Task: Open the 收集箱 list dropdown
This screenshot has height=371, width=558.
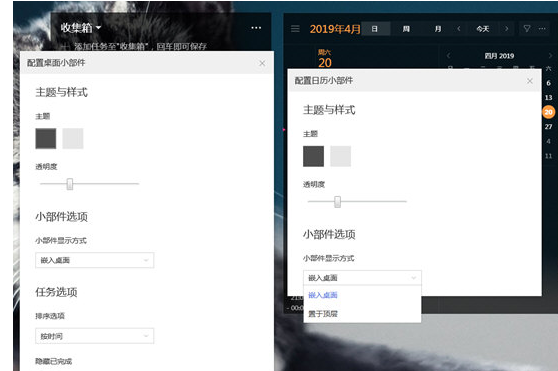Action: point(81,27)
